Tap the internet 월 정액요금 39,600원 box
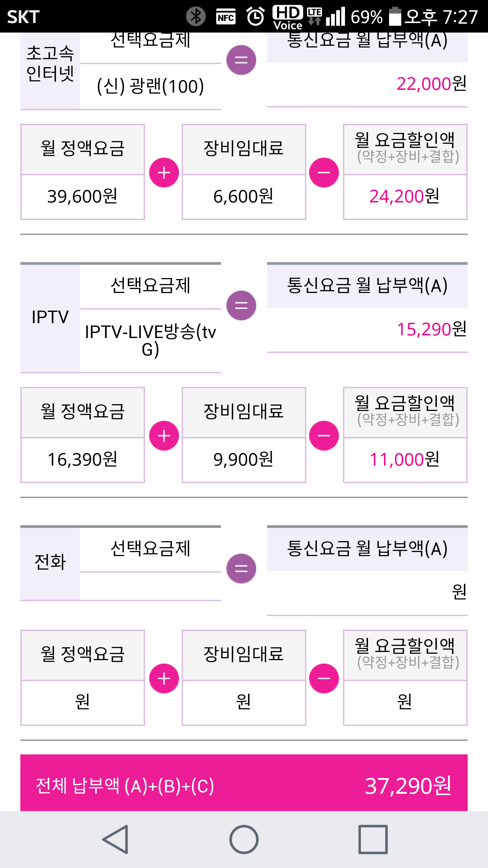This screenshot has height=868, width=488. (82, 196)
